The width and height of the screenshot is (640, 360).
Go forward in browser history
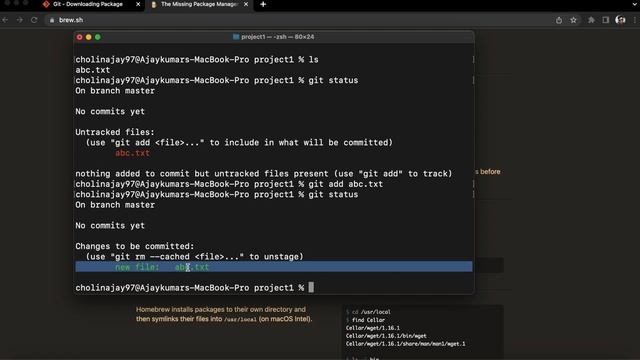pyautogui.click(x=20, y=20)
